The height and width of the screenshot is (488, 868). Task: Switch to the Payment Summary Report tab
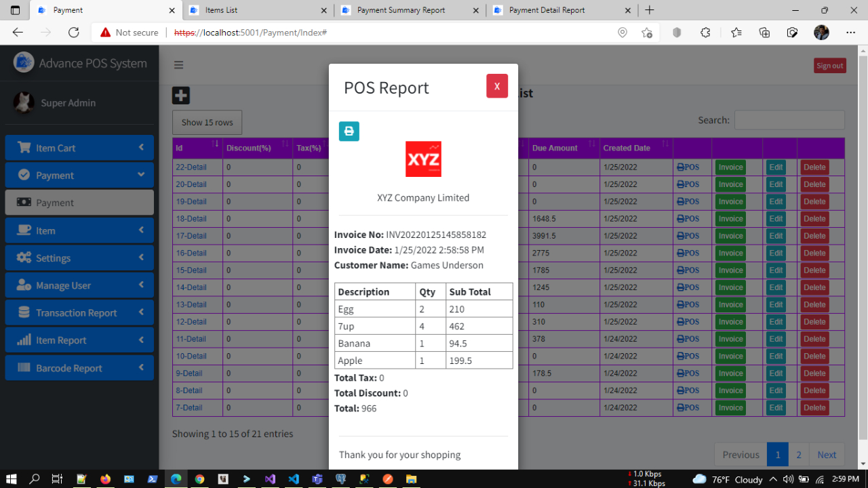click(x=401, y=10)
